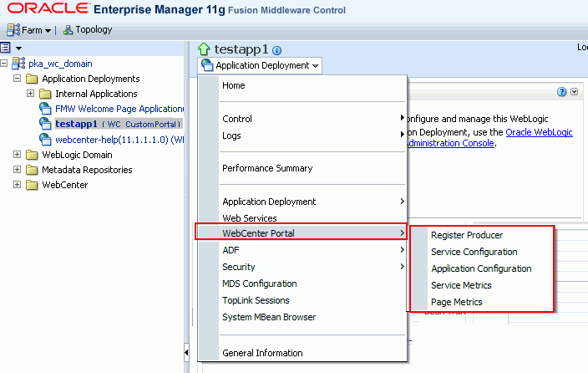Viewport: 588px width, 373px height.
Task: Click the info icon next to testapp1 title
Action: pyautogui.click(x=276, y=50)
